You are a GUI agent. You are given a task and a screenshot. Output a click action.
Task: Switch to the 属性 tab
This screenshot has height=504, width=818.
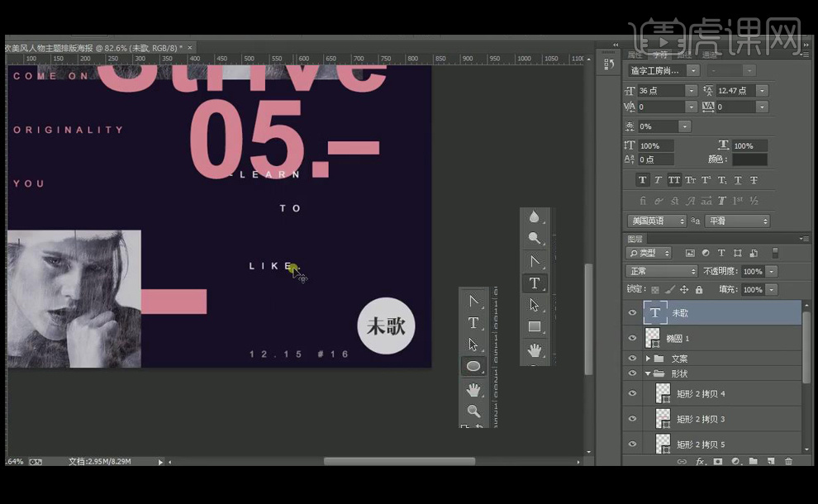[x=635, y=55]
